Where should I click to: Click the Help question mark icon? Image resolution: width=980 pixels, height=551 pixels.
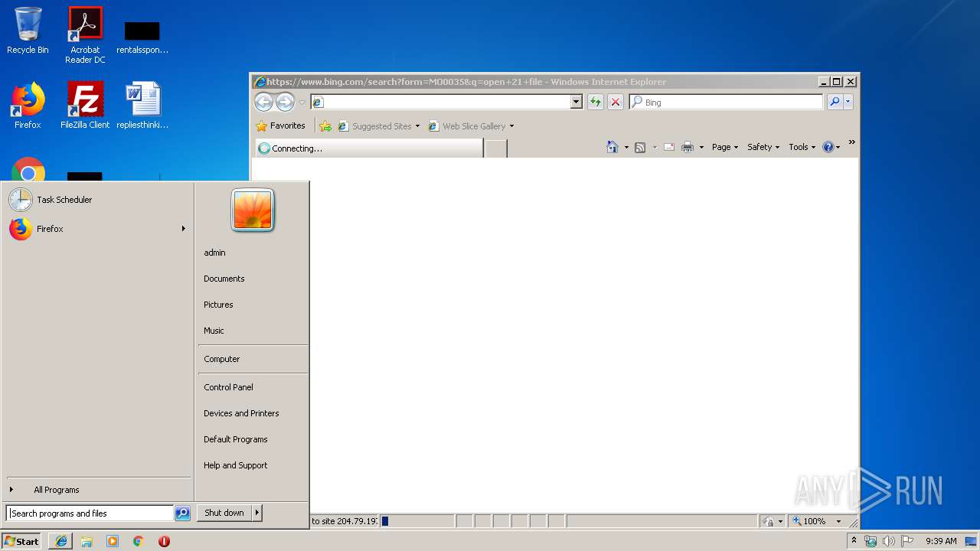click(828, 147)
